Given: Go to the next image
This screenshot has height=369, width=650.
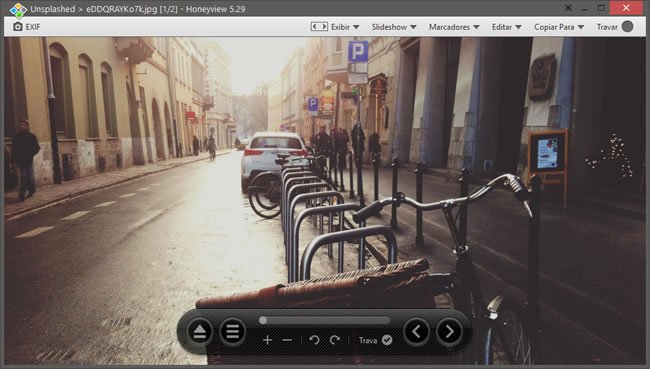Looking at the screenshot, I should [x=449, y=332].
